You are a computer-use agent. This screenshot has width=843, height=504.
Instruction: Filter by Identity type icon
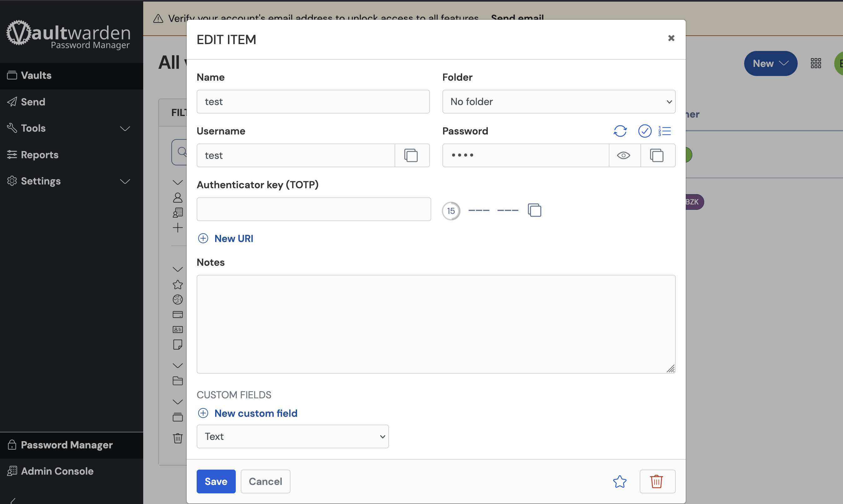point(178,330)
